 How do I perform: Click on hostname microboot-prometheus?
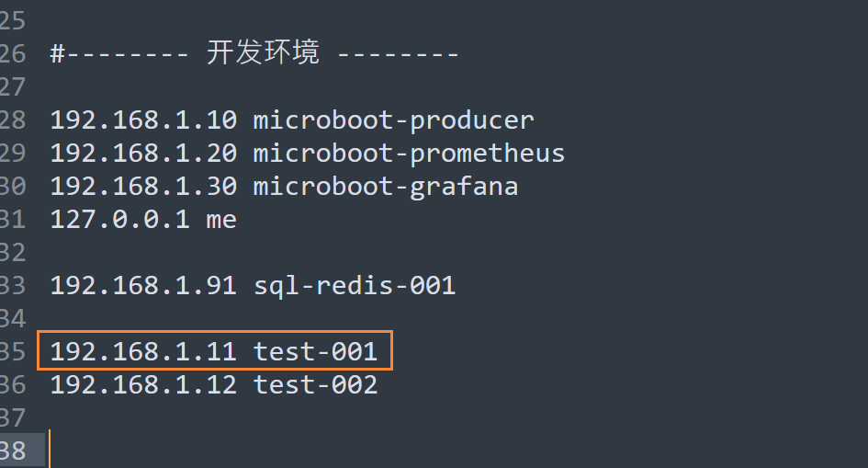coord(409,154)
